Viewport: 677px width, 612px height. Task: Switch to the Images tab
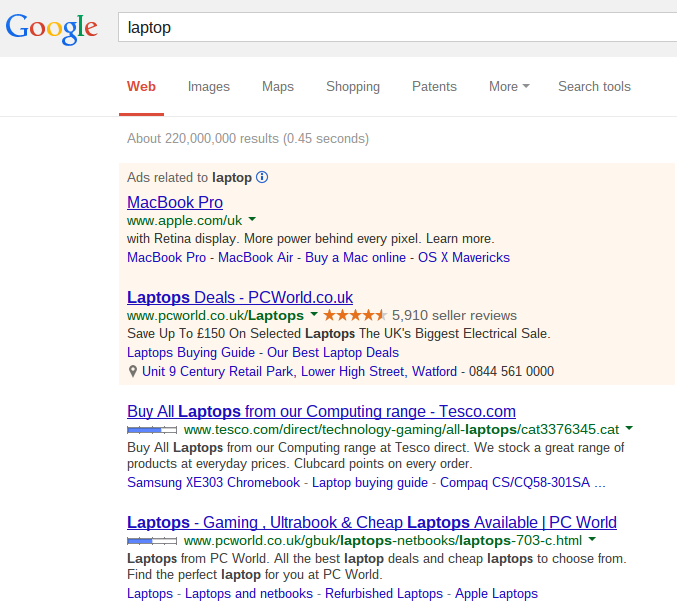[209, 86]
